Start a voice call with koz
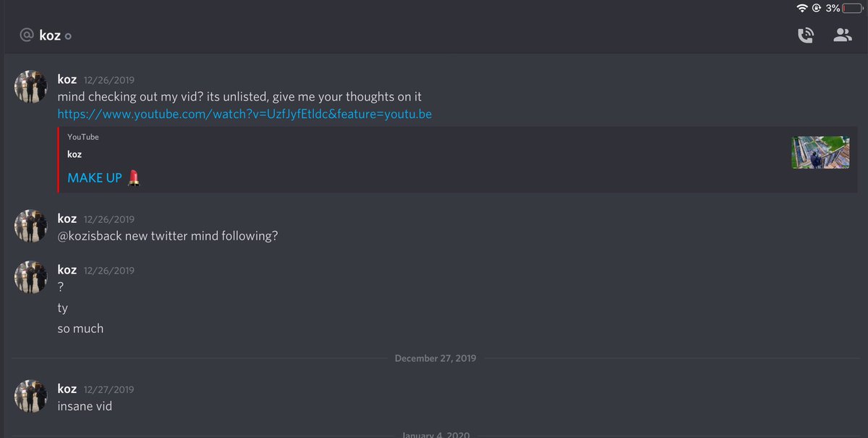This screenshot has height=438, width=868. pyautogui.click(x=805, y=35)
